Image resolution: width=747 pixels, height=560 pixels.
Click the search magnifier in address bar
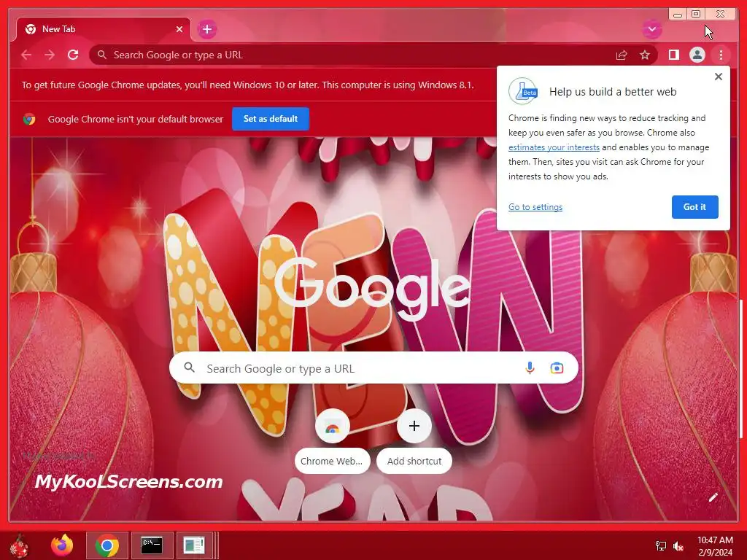click(101, 55)
